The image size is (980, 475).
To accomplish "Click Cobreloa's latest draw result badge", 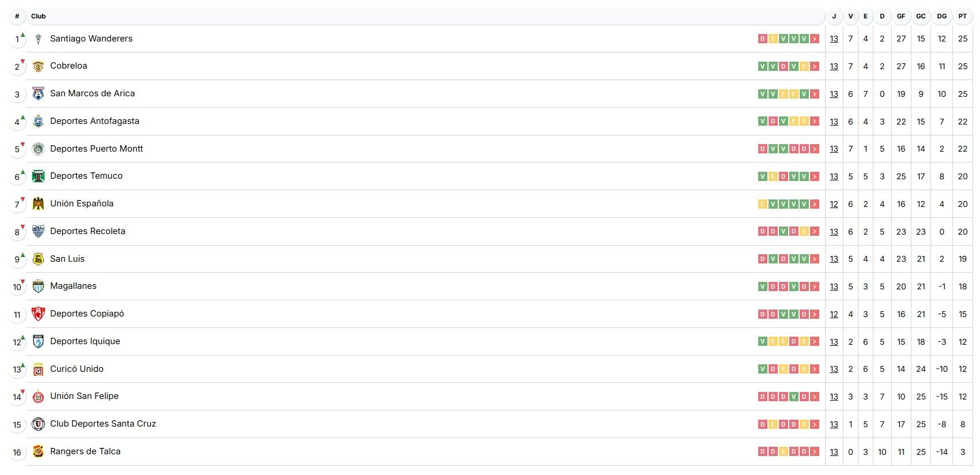I will coord(804,66).
